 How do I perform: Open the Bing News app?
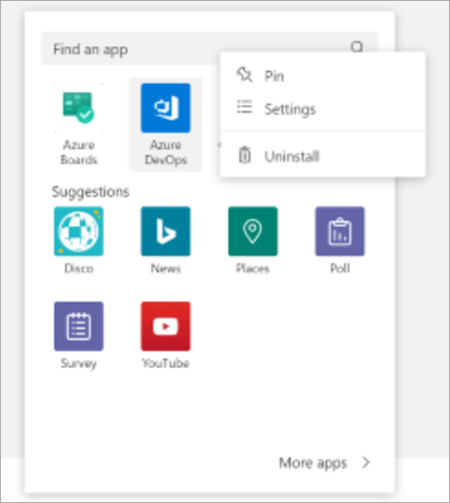pos(166,231)
